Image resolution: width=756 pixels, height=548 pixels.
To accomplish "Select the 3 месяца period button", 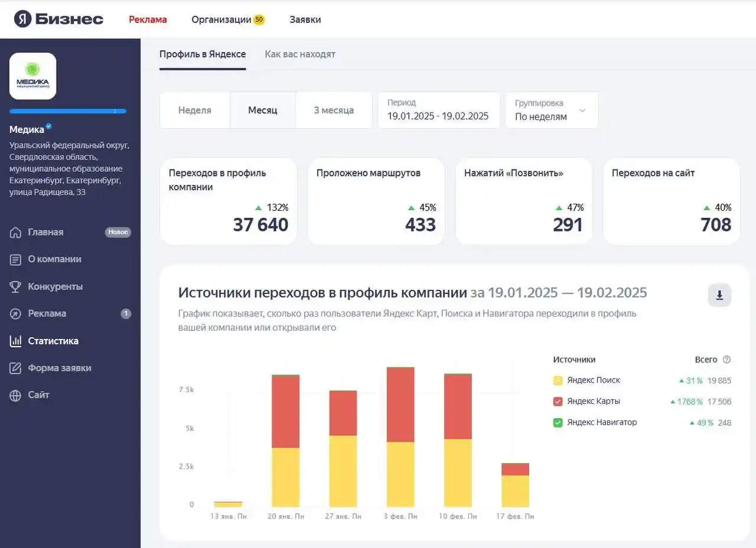I will pyautogui.click(x=334, y=110).
